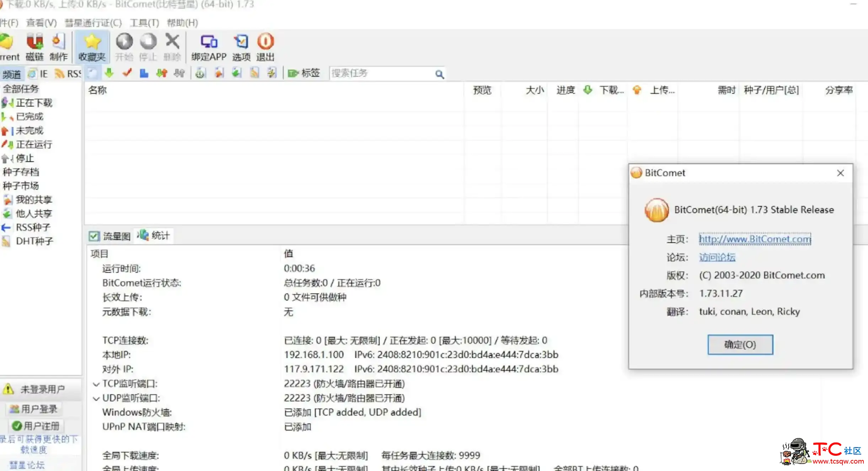Click the green arrow document icon
Viewport: 868px width, 471px height.
coord(236,73)
